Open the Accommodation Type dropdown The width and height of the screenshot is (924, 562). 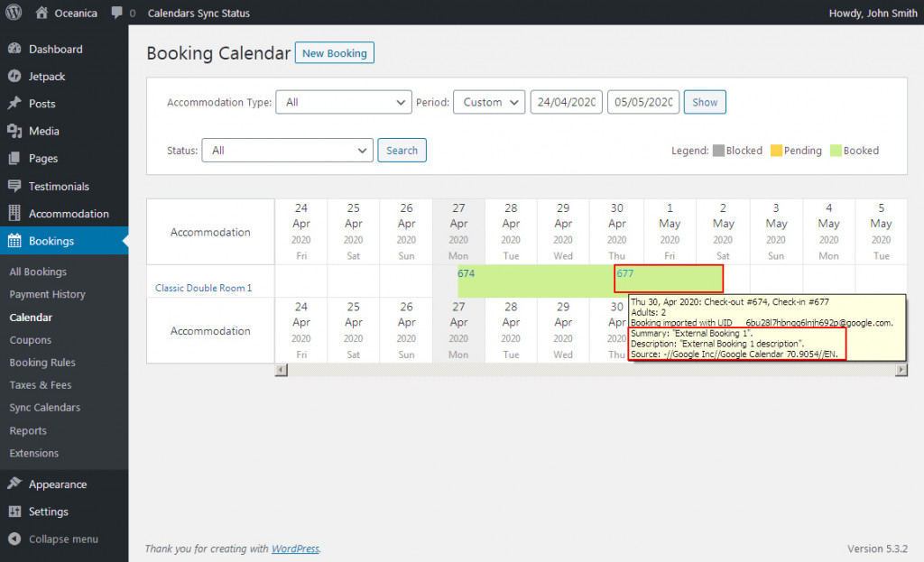(343, 102)
